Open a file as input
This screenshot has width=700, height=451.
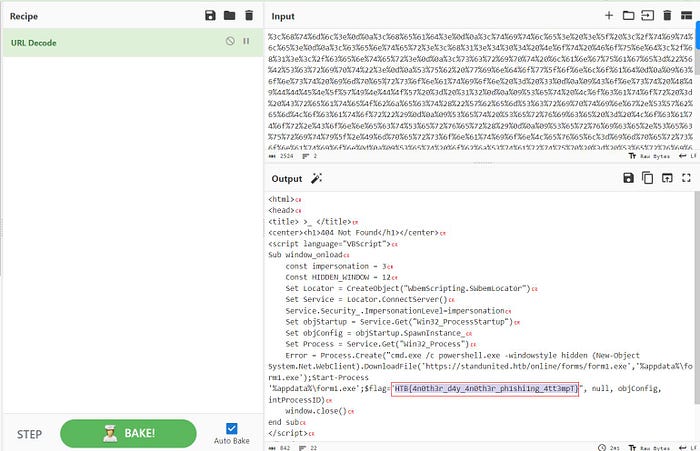coord(647,16)
